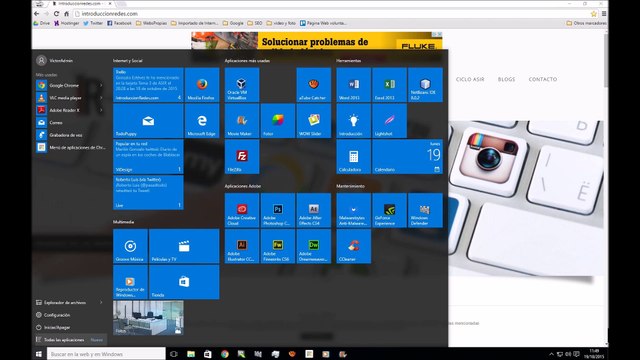The height and width of the screenshot is (360, 640).
Task: Click the BLOGS link on the website
Action: (506, 79)
